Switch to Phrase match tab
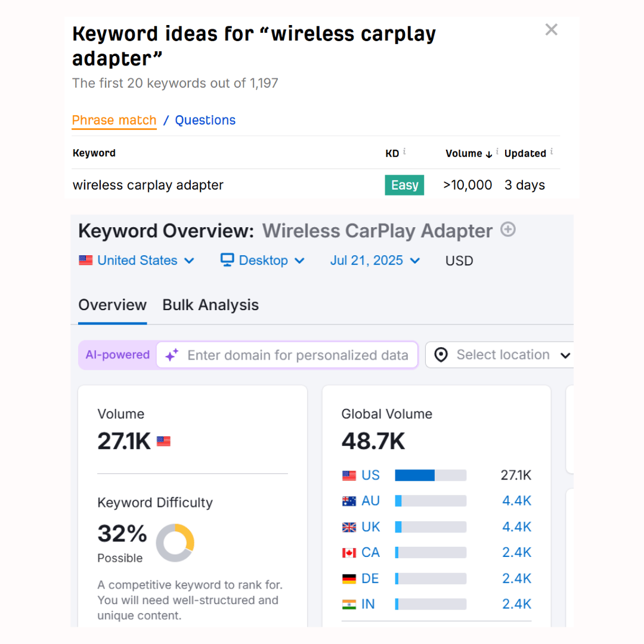This screenshot has height=644, width=644. pos(114,120)
